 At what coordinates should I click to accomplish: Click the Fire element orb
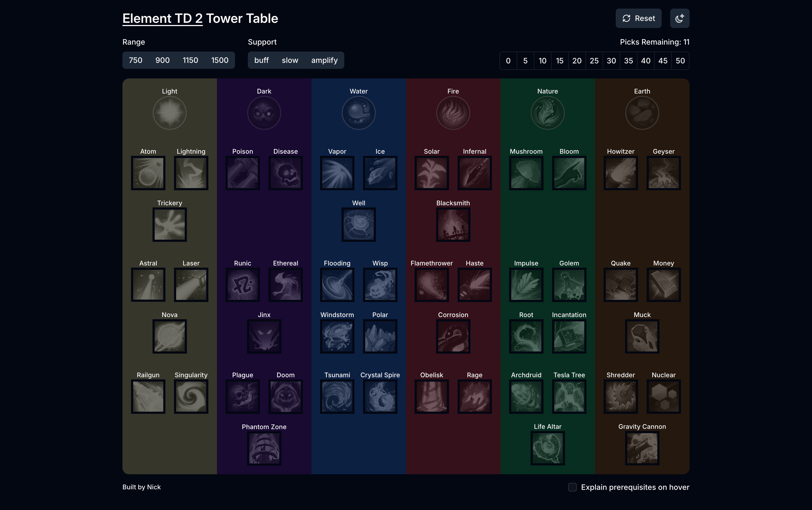[453, 112]
